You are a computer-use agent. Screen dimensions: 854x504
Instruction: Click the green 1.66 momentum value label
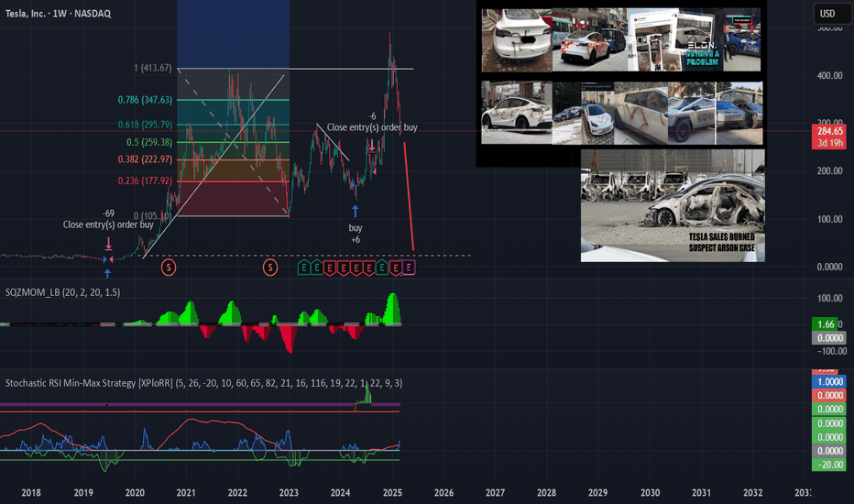click(x=827, y=324)
